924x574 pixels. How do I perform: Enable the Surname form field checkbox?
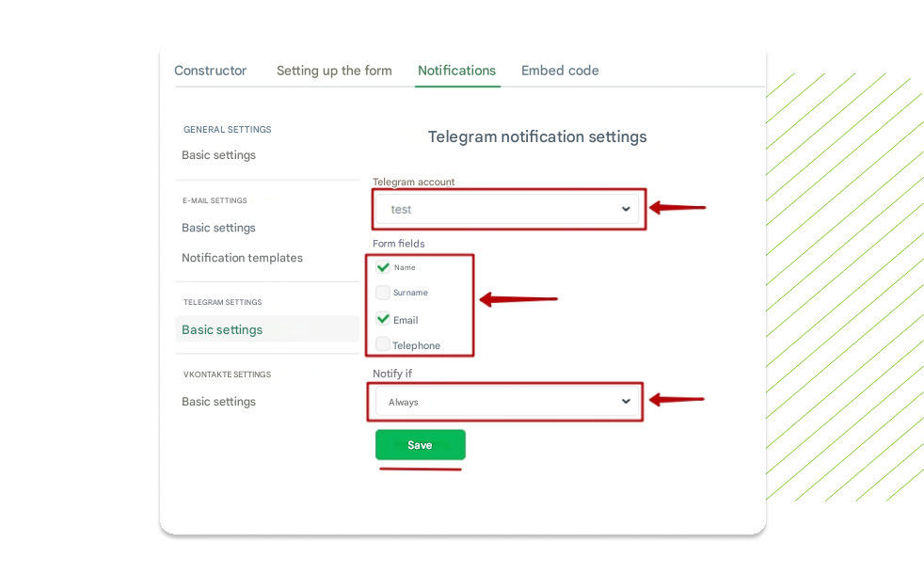tap(383, 293)
